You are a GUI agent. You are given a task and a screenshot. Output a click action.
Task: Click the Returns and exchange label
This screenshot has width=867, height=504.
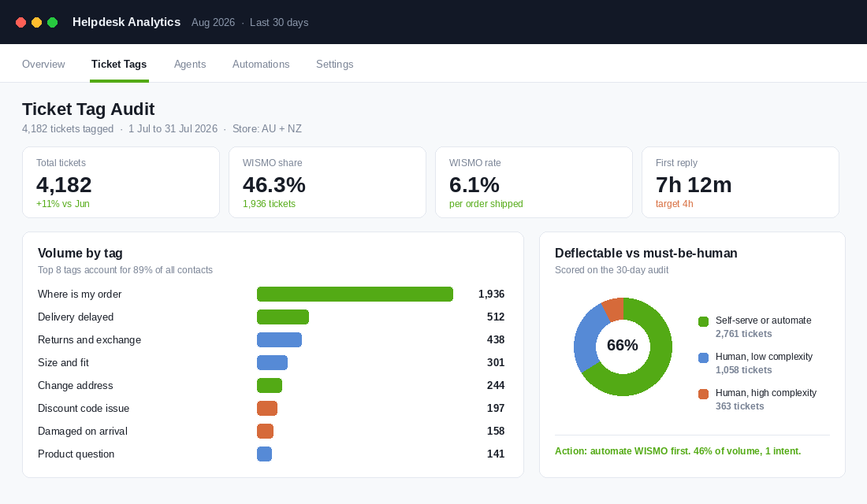pos(90,340)
